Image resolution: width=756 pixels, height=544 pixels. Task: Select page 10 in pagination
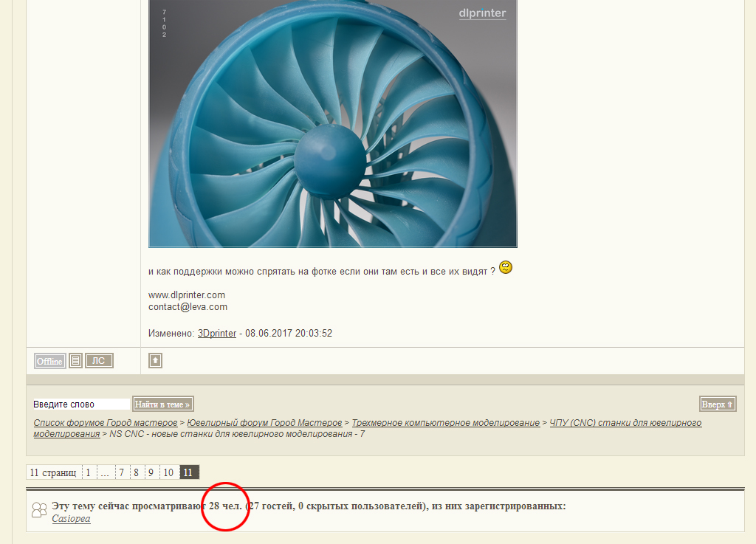[168, 472]
